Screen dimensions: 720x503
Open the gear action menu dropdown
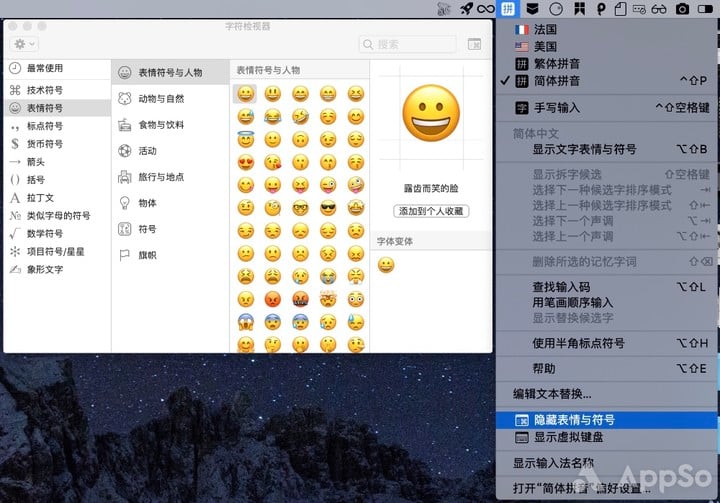point(24,44)
